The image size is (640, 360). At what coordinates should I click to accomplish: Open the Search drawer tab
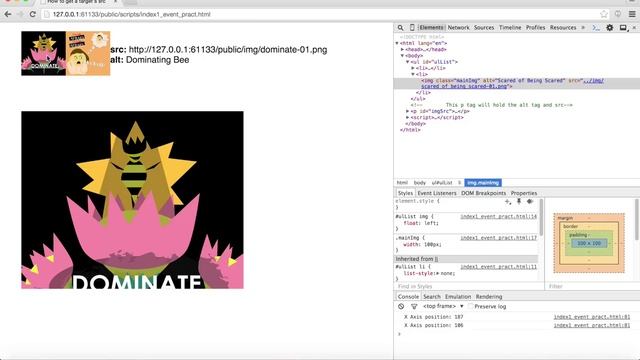432,296
